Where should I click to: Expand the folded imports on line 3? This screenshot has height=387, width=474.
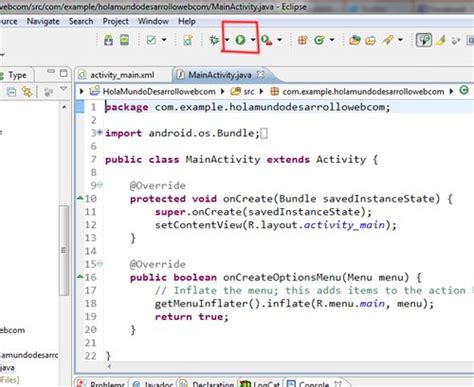pos(100,132)
